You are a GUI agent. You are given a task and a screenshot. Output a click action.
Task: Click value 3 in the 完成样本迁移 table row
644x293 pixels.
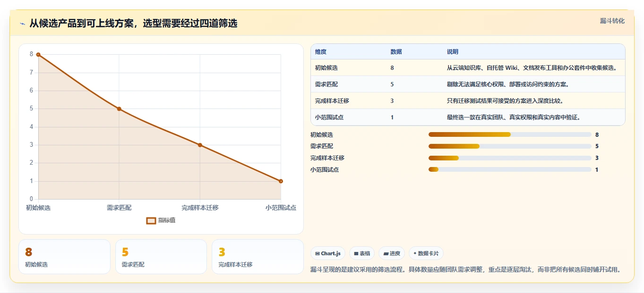pyautogui.click(x=392, y=101)
